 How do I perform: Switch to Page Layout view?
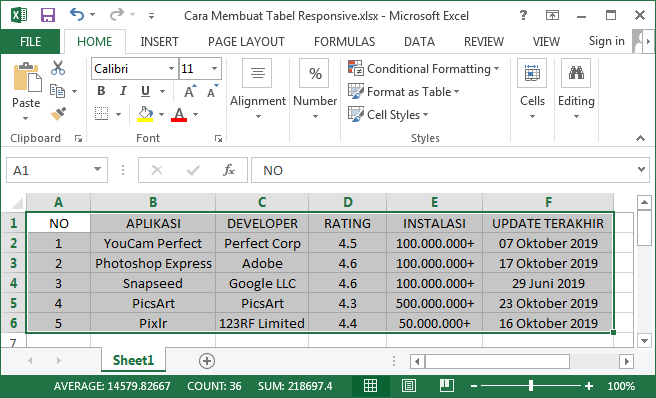[409, 385]
